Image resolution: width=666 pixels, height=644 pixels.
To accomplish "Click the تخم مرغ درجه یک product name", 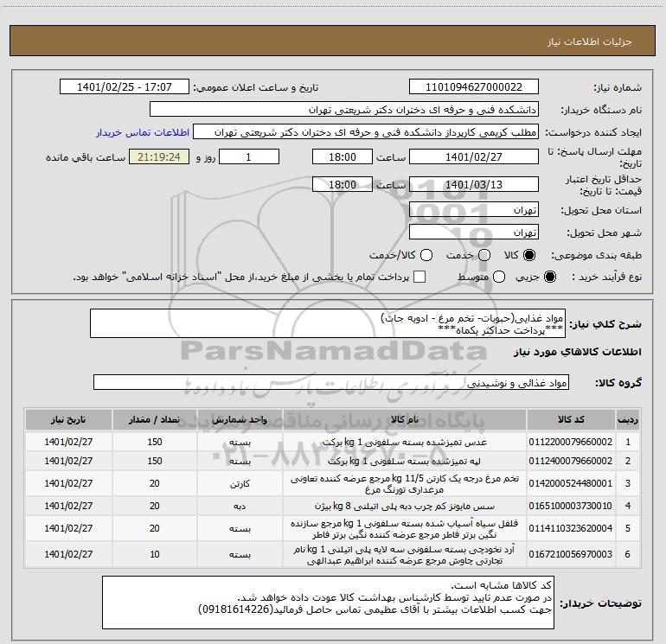I will pyautogui.click(x=405, y=484).
